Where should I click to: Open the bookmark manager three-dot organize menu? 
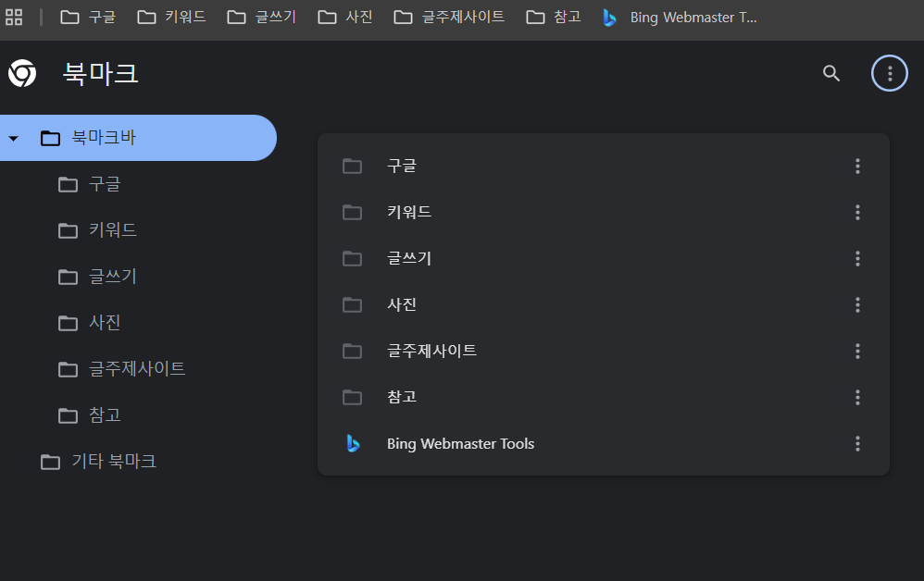tap(889, 73)
